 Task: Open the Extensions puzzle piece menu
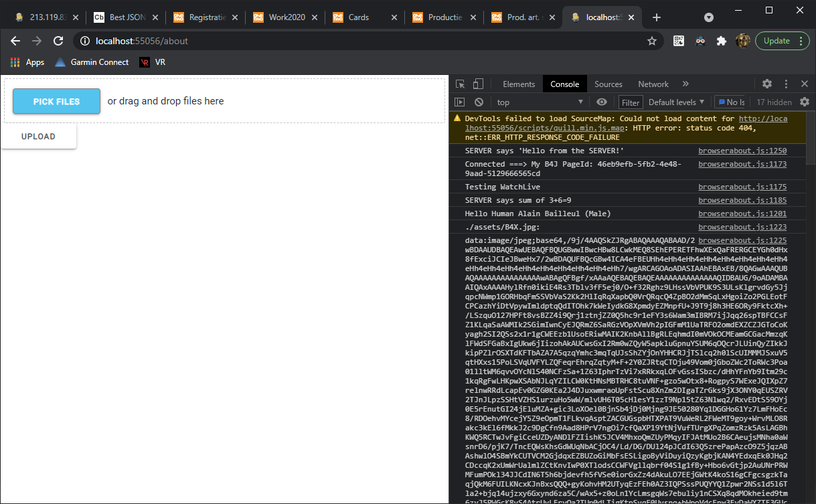tap(722, 41)
